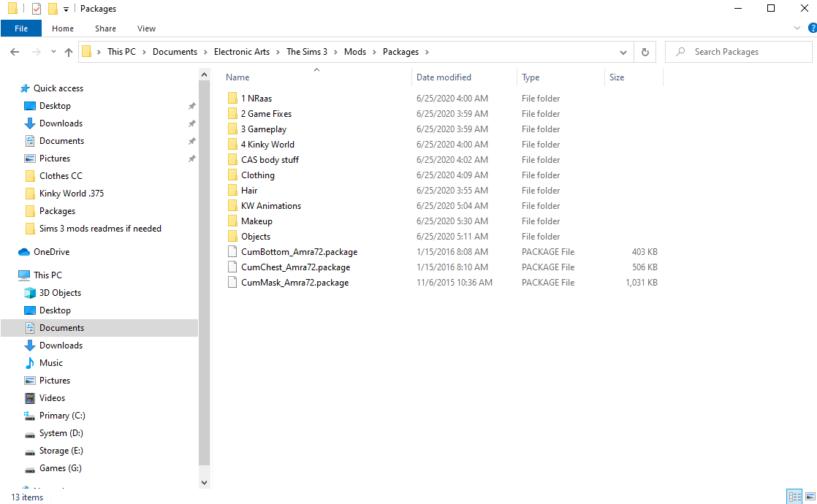The width and height of the screenshot is (817, 504).
Task: Expand chevron after Mods in address bar
Action: (x=374, y=52)
